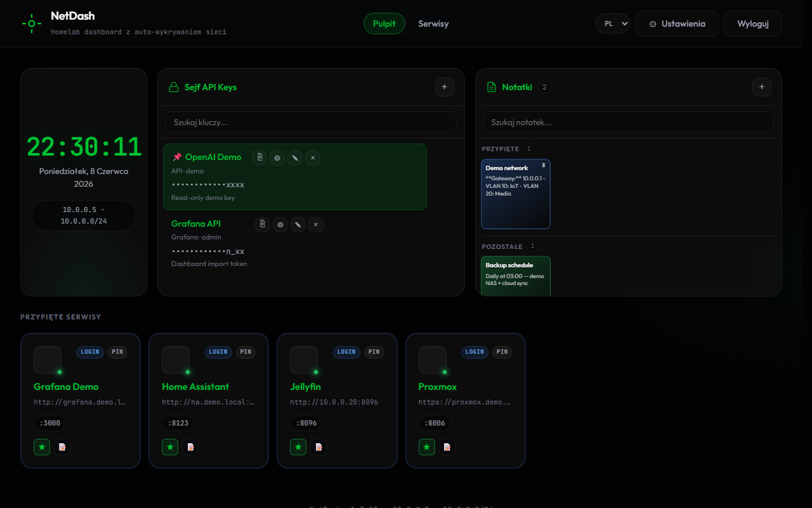Open the note icon on Grafana Demo card

[x=62, y=447]
